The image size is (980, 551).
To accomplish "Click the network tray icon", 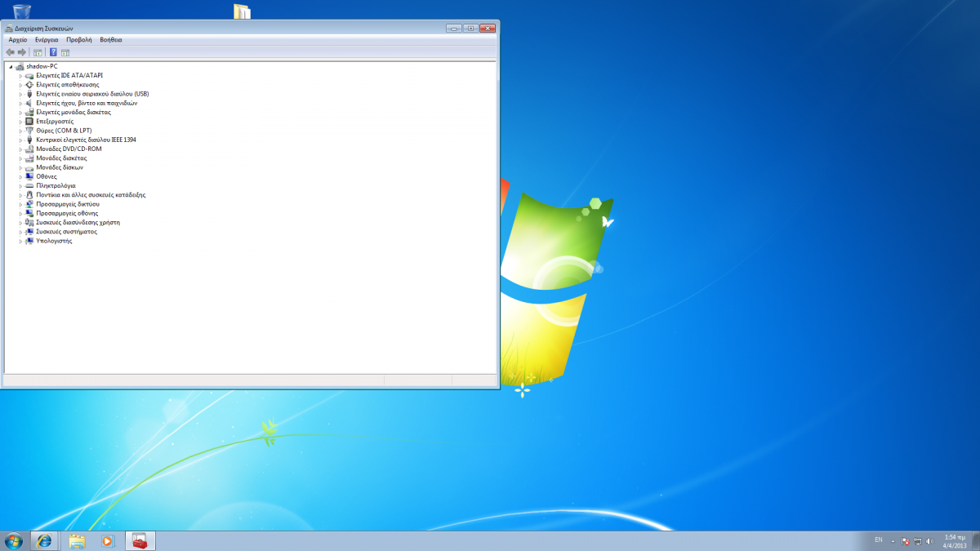I will tap(917, 540).
